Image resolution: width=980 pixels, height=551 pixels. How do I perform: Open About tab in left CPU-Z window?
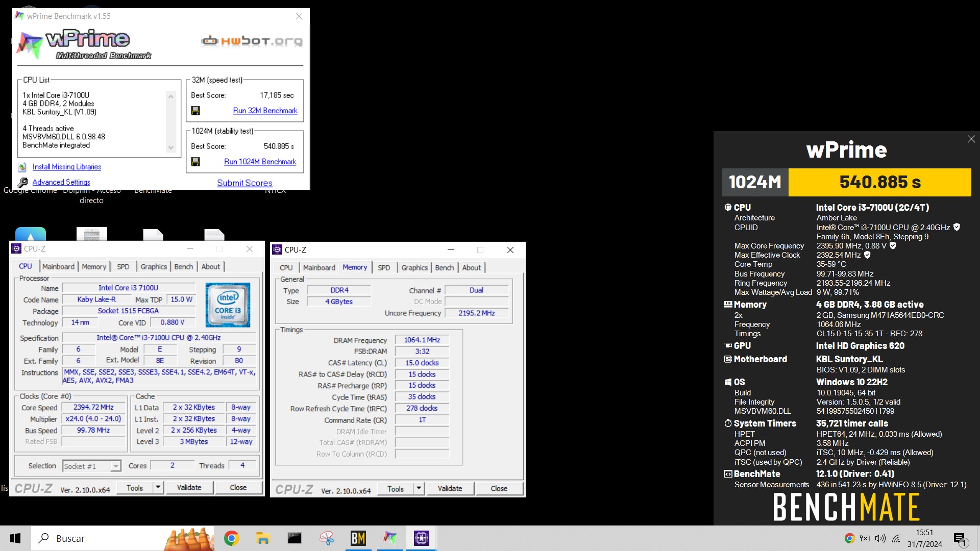click(211, 266)
